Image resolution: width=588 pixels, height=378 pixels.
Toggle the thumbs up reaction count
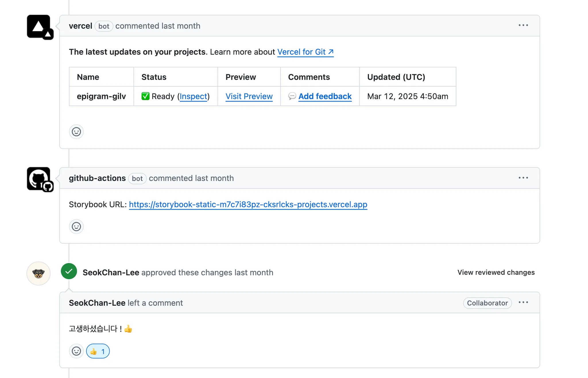click(x=98, y=351)
